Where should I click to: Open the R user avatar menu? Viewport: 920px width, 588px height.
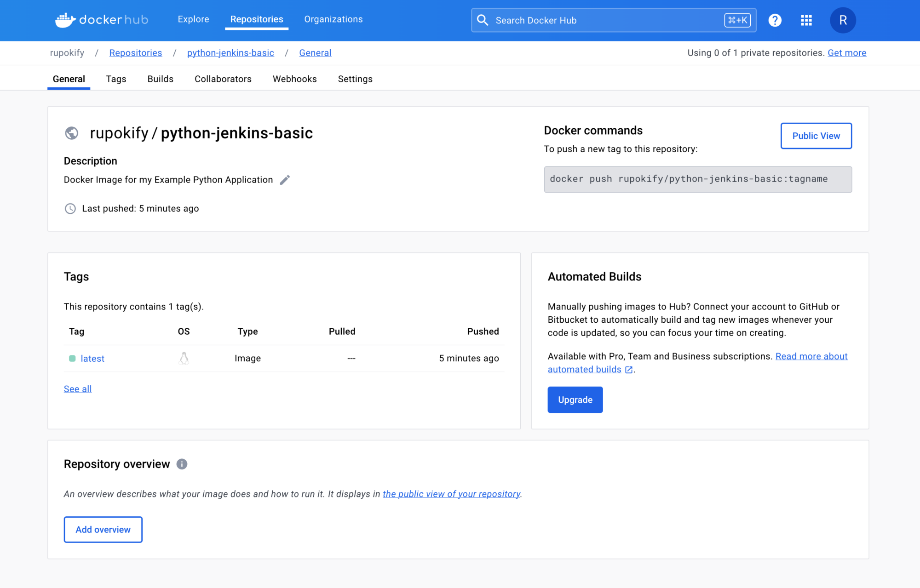coord(843,20)
